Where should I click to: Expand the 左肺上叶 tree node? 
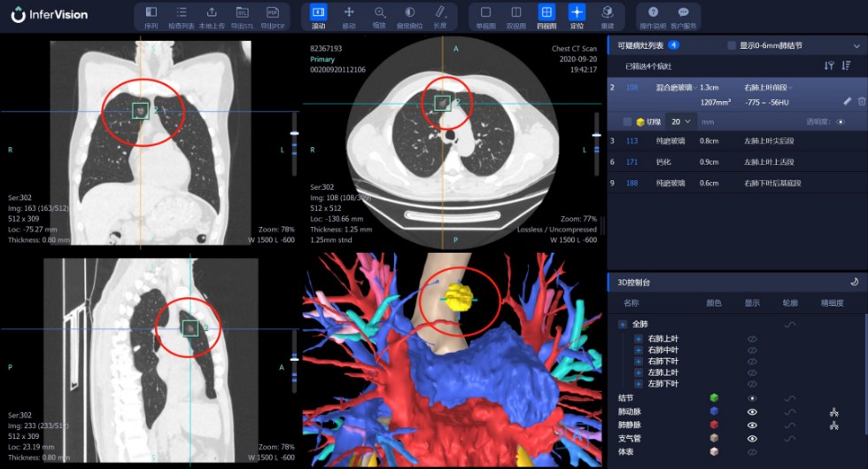638,372
